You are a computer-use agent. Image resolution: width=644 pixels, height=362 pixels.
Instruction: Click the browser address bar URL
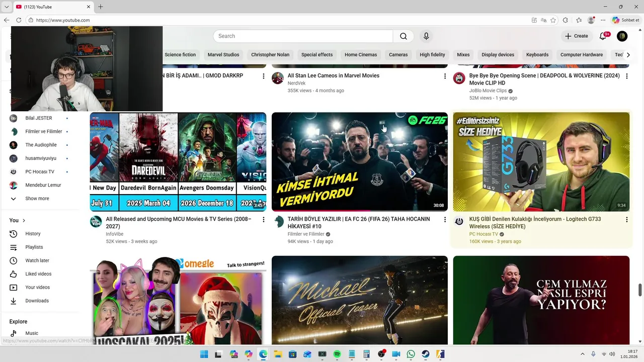tap(63, 20)
